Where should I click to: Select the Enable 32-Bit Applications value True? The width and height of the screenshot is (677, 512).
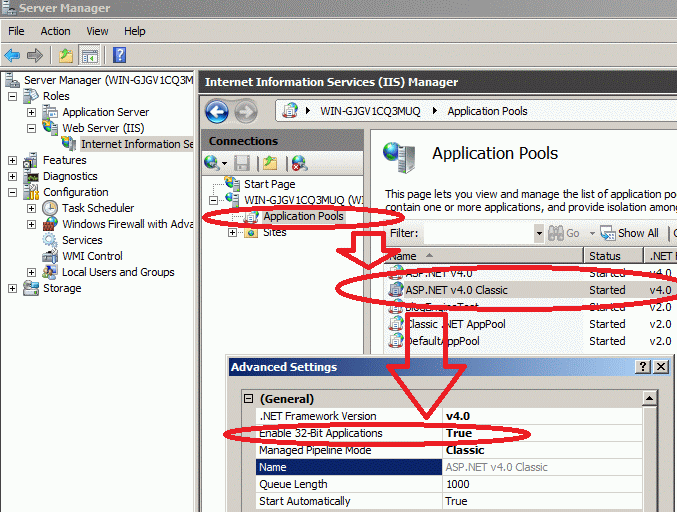pos(459,433)
